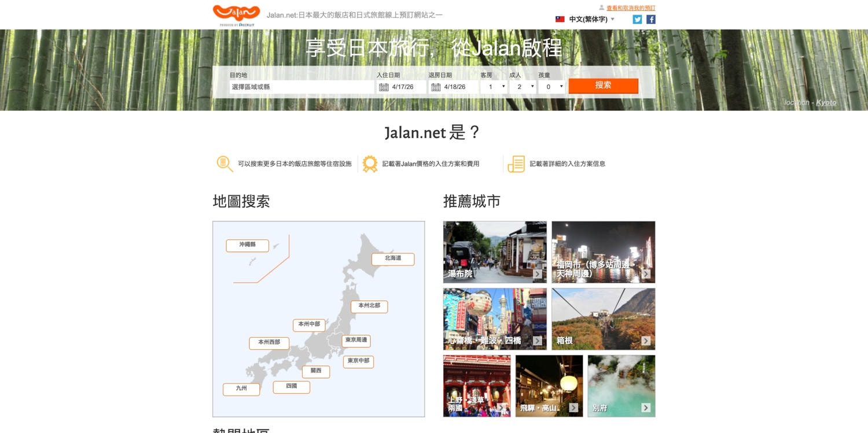Open the 孩童 children dropdown
Viewport: 868px width, 433px height.
pos(551,87)
